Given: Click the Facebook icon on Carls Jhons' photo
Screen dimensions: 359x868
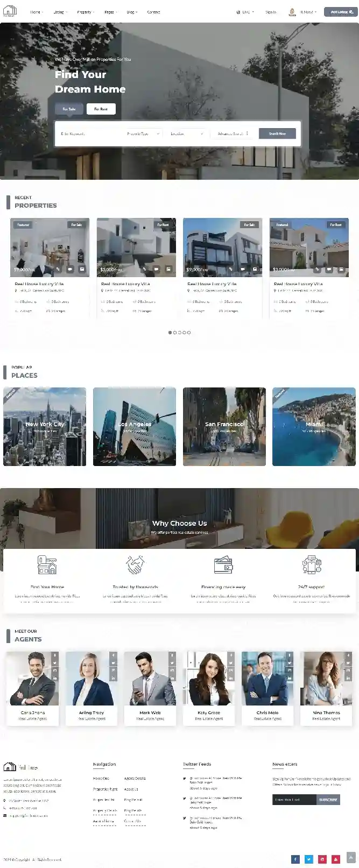Looking at the screenshot, I should pos(54,655).
